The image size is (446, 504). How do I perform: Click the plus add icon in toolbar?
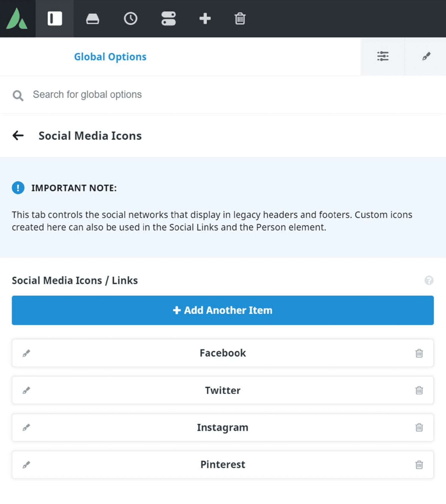205,19
